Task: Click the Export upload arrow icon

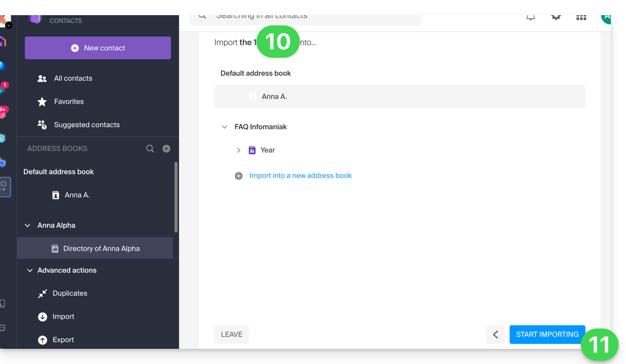Action: pyautogui.click(x=42, y=340)
